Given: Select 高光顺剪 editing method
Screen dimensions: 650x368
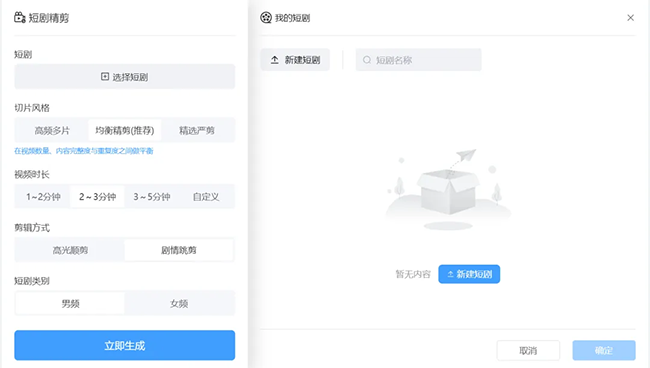Looking at the screenshot, I should [x=70, y=250].
